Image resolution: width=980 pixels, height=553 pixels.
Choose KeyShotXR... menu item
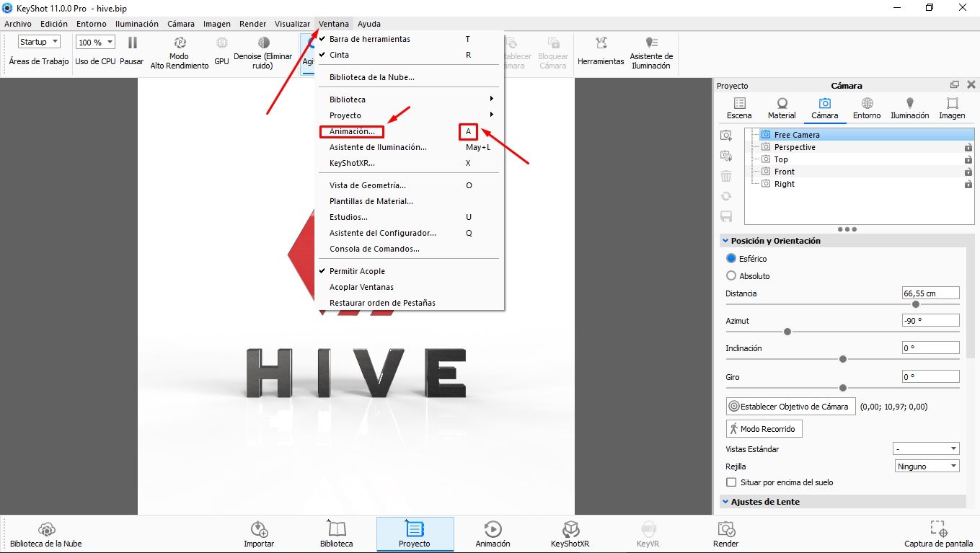[x=410, y=163]
